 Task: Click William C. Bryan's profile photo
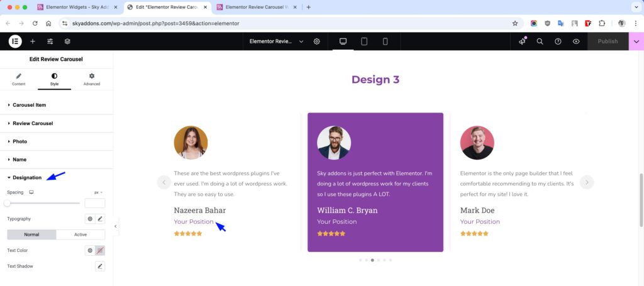tap(334, 143)
